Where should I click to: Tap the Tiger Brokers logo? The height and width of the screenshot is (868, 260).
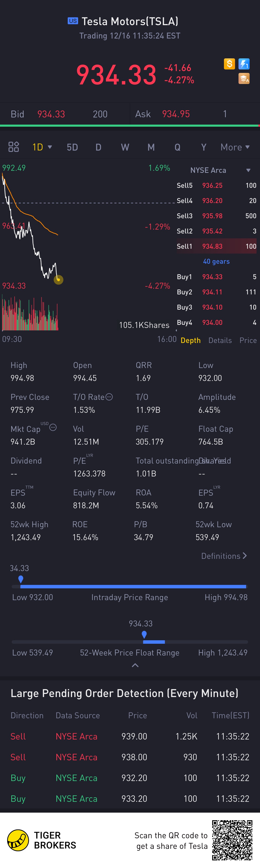coord(42,840)
